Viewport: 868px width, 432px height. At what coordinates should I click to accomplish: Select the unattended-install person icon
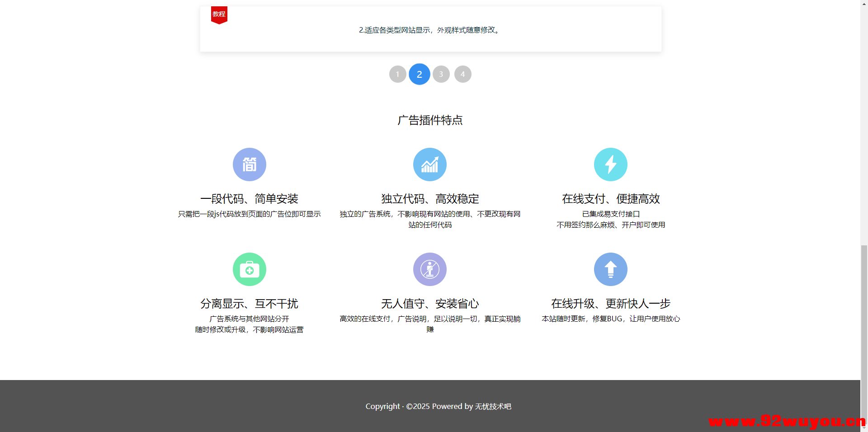pos(429,269)
